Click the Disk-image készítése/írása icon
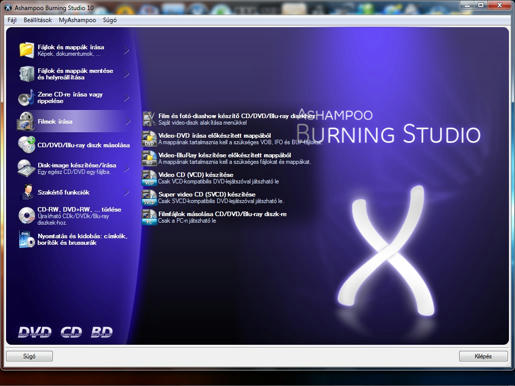Viewport: 515px width, 386px height. tap(26, 168)
